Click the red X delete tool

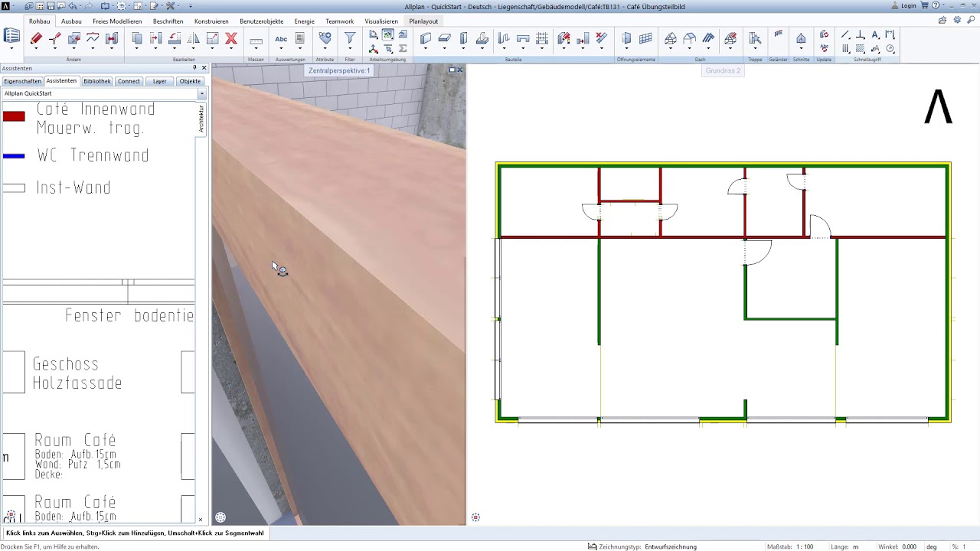tap(231, 38)
